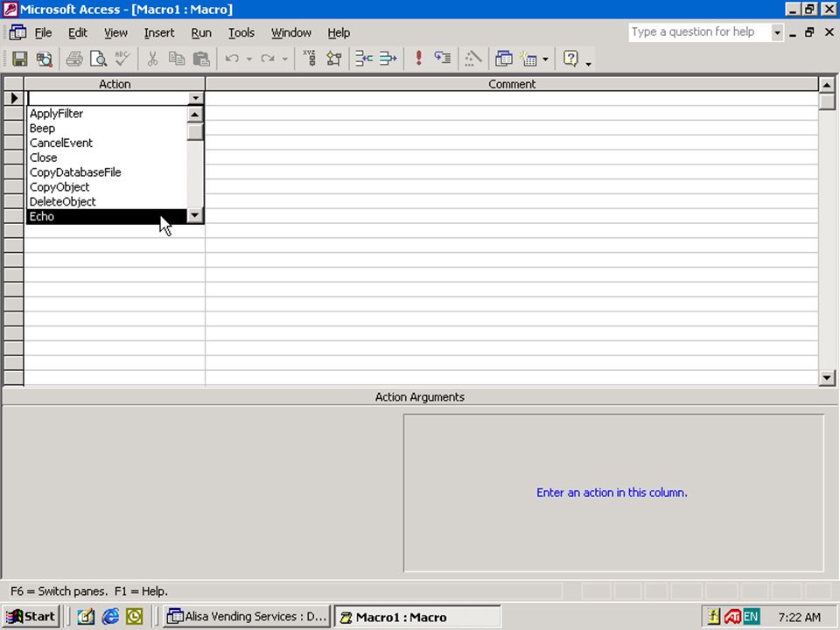Viewport: 840px width, 630px height.
Task: Click the File Search toolbar icon
Action: point(44,59)
